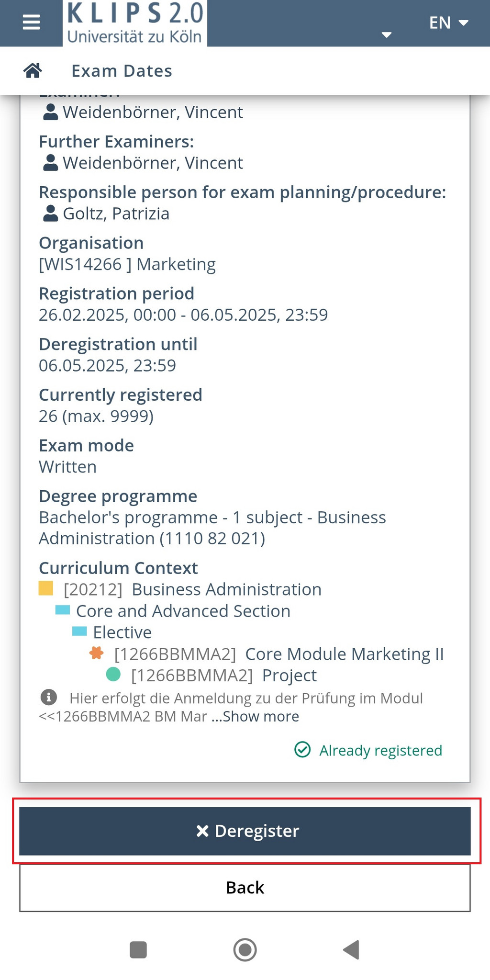Click yellow square for Business Administration curriculum
Image resolution: width=490 pixels, height=980 pixels.
click(x=46, y=588)
